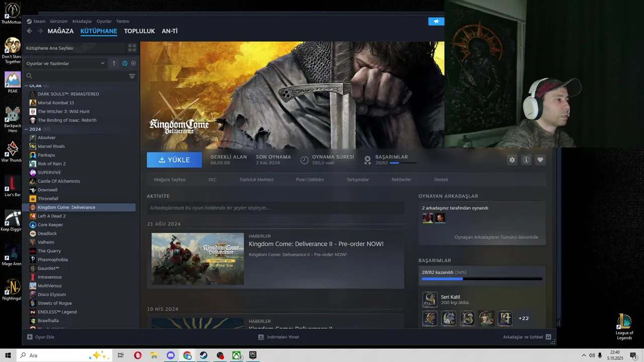Click the Steam forward navigation arrow
The height and width of the screenshot is (362, 644).
pyautogui.click(x=40, y=31)
